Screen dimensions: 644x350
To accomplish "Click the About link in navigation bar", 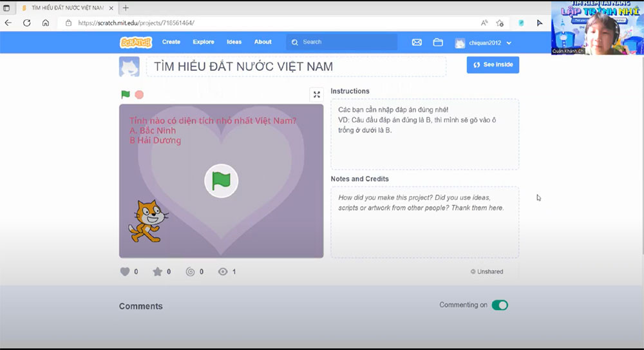I will (263, 42).
